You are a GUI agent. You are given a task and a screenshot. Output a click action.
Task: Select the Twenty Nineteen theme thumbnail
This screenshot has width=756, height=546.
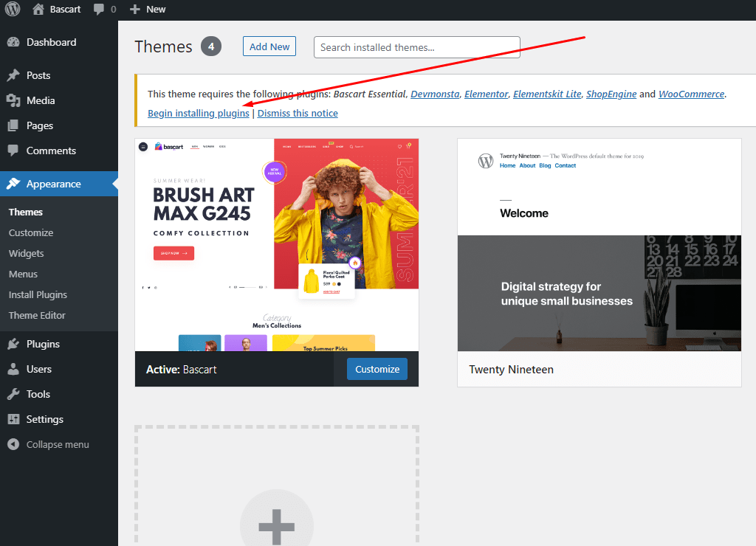(x=599, y=245)
